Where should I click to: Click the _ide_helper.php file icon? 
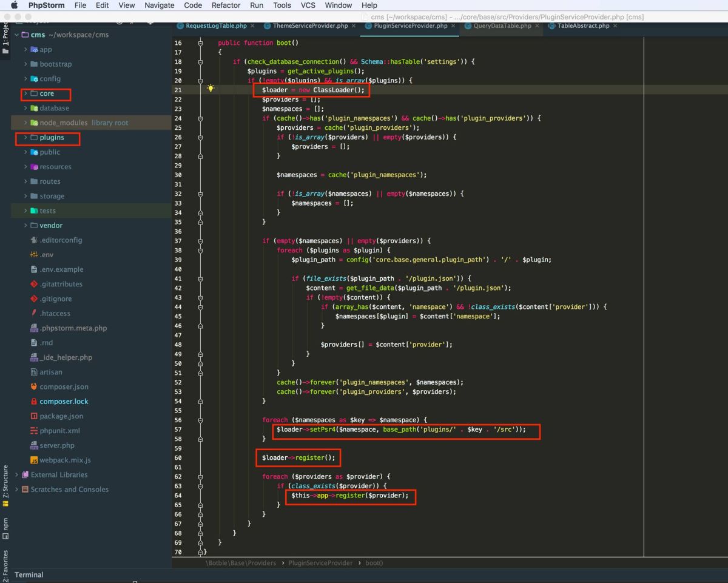[x=34, y=357]
